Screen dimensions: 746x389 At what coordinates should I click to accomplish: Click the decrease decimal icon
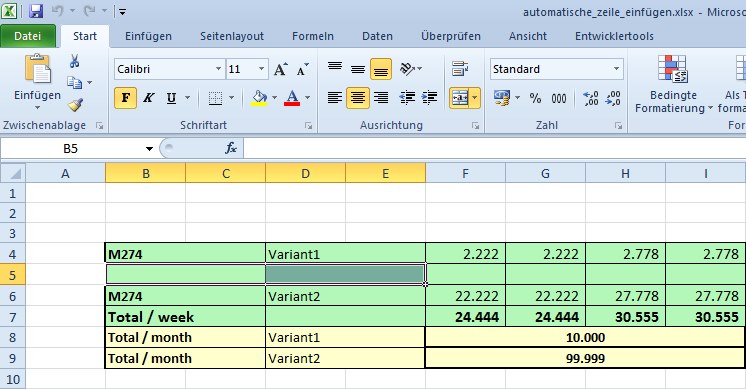pos(613,98)
